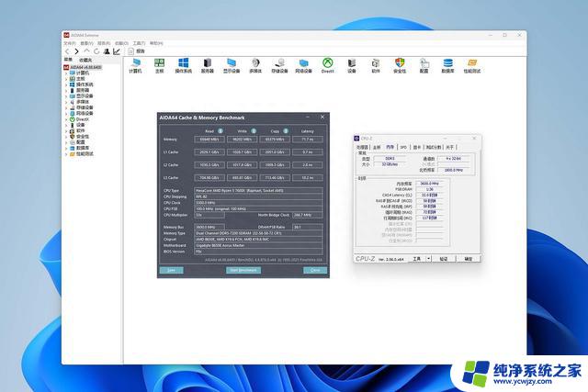Screen dimensions: 588x392
Task: Click the user icon in AIDA64 toolbar
Action: [x=107, y=51]
